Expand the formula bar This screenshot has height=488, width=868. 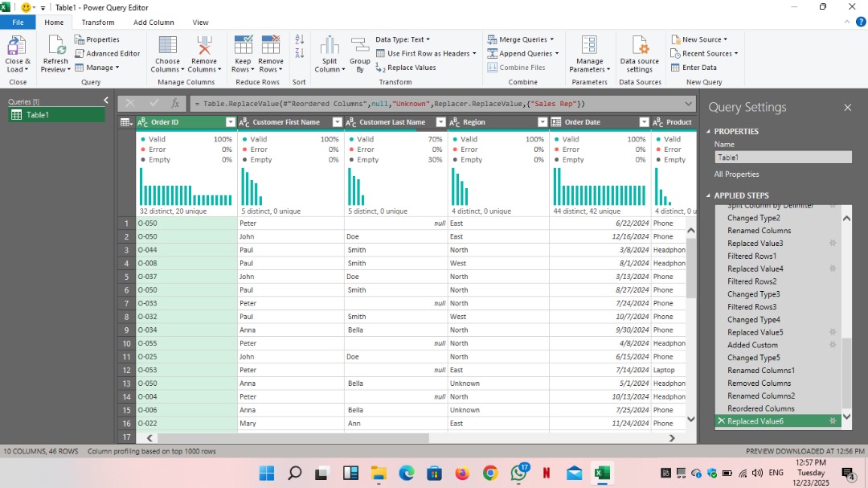(688, 104)
